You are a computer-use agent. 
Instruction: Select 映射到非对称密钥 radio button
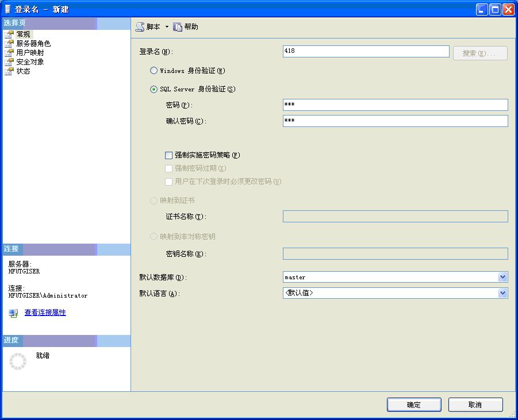point(154,236)
